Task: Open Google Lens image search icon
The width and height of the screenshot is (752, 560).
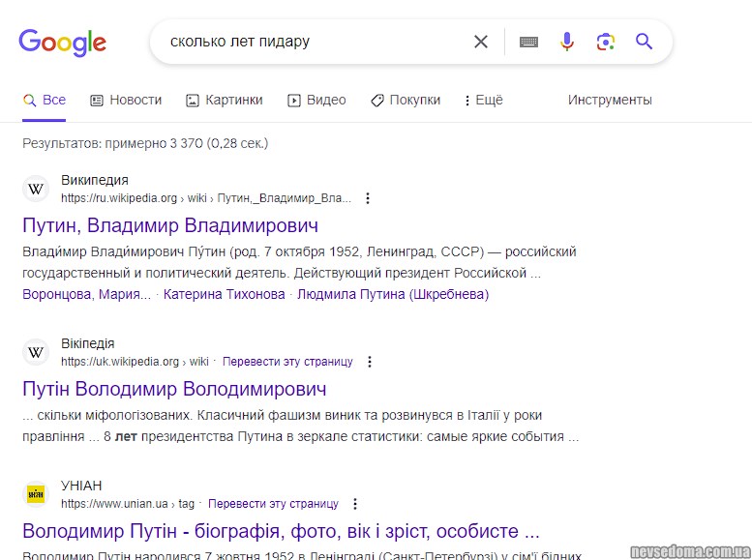Action: [606, 42]
